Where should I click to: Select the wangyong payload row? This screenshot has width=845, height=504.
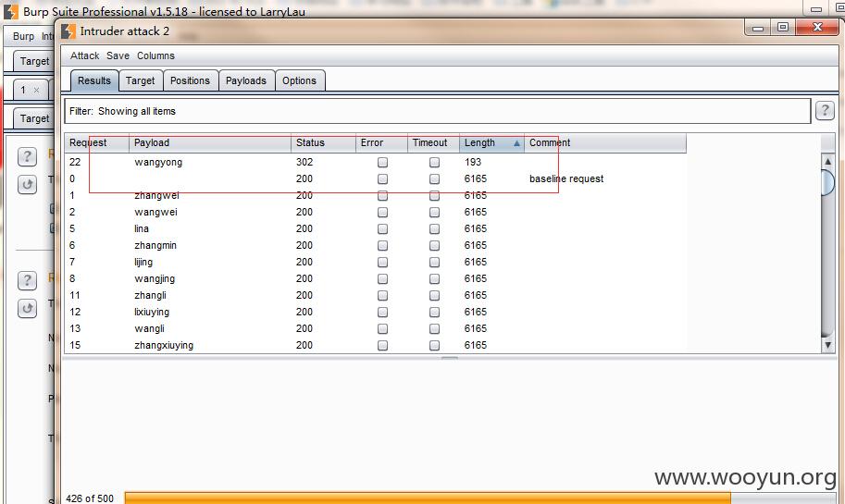point(375,162)
